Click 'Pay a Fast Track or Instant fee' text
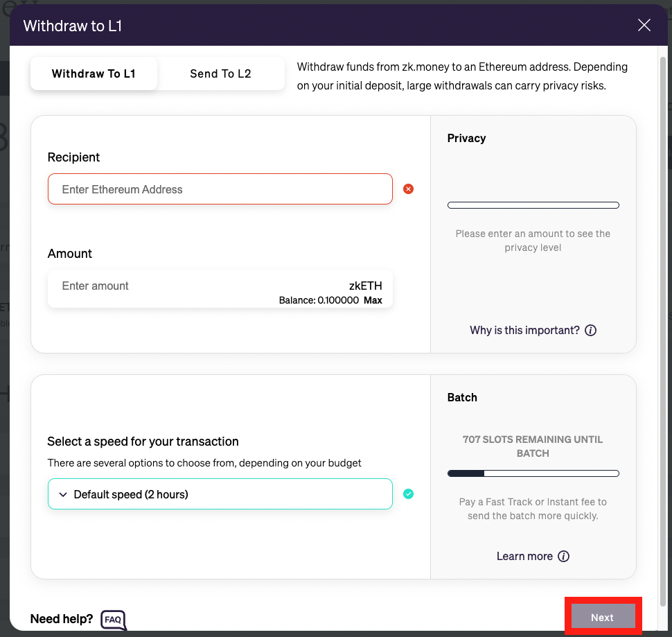This screenshot has width=672, height=637. click(533, 509)
